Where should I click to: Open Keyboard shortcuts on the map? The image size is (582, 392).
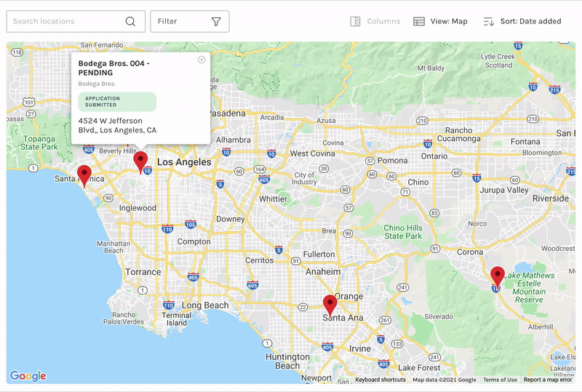coord(380,380)
